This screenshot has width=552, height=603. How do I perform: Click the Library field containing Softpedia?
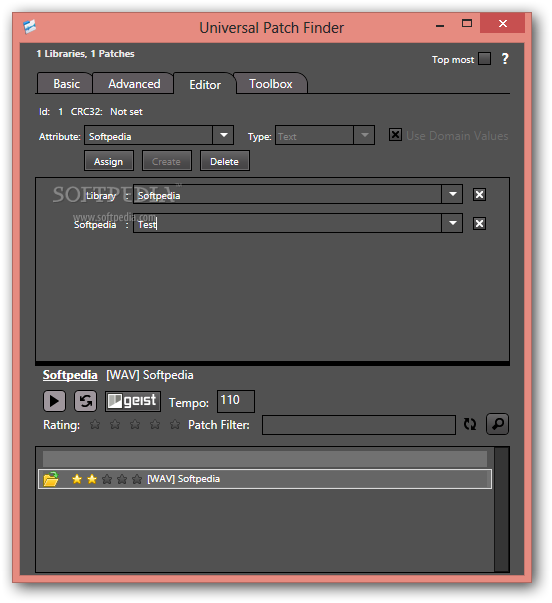(287, 195)
